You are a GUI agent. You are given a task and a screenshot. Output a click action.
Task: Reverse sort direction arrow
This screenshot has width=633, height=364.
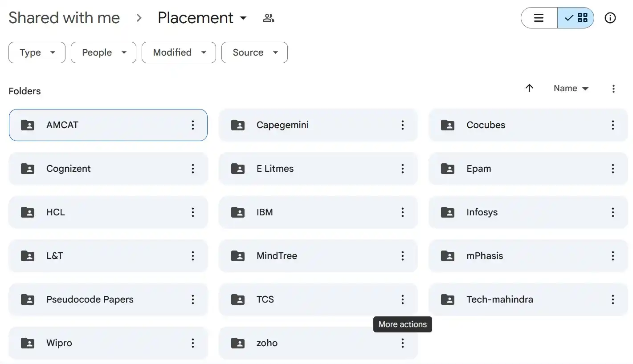click(x=529, y=88)
